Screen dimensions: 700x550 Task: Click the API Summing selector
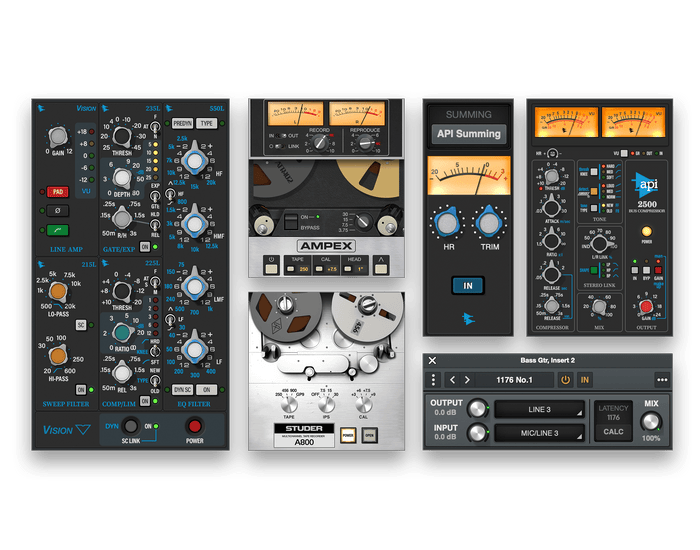click(469, 134)
